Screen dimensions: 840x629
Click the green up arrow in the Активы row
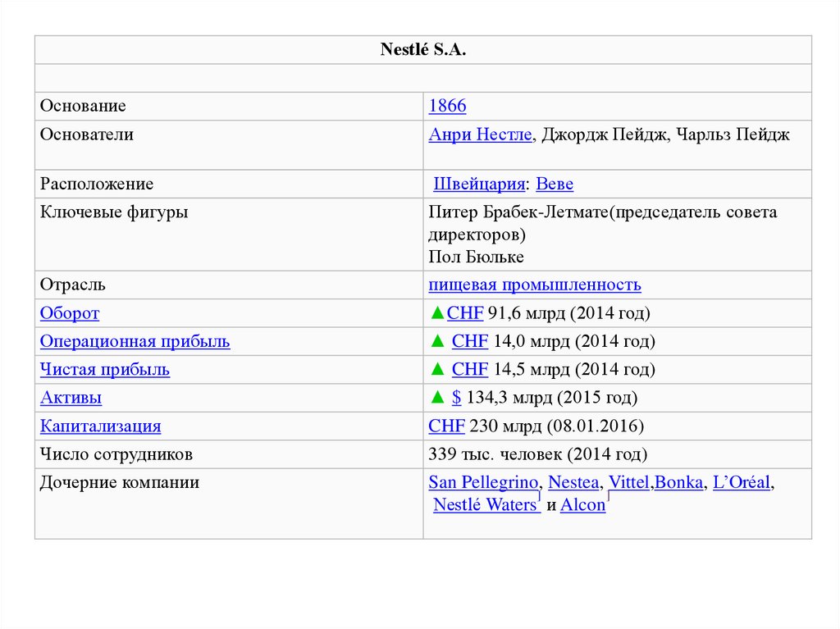pyautogui.click(x=436, y=399)
